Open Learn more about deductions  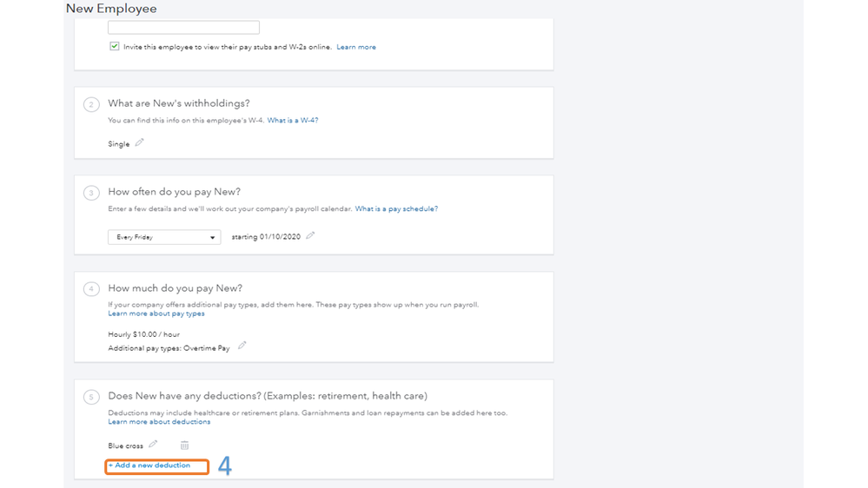[x=159, y=422]
